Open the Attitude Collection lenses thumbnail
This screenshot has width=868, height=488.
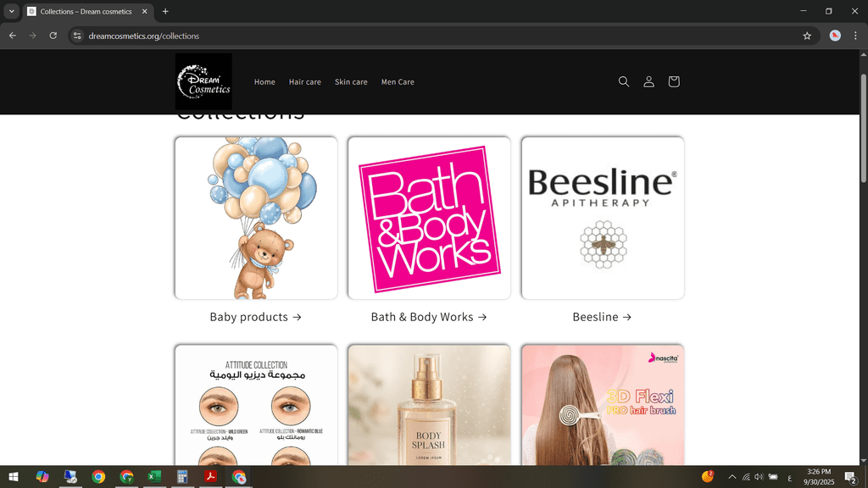(256, 405)
